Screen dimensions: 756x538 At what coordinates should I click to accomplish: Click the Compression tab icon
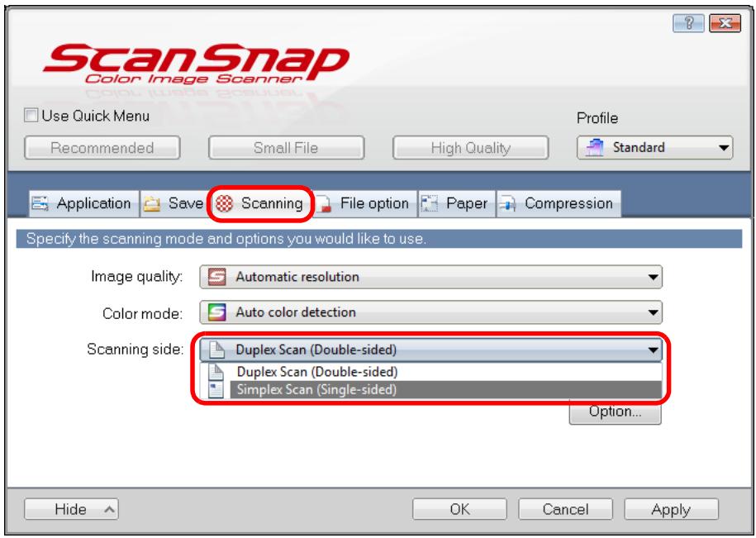coord(507,204)
